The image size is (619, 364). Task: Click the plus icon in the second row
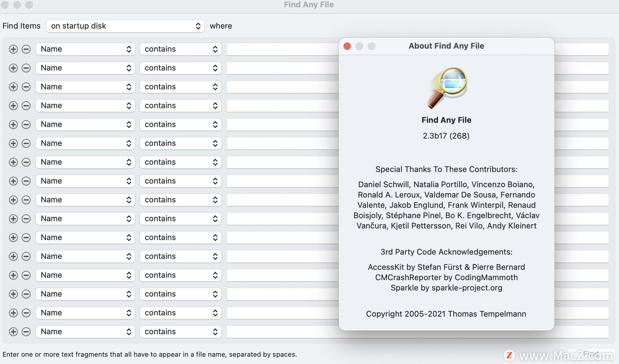point(13,68)
